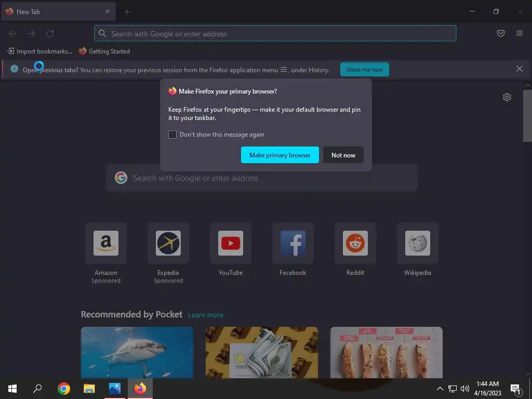Viewport: 532px width, 399px height.
Task: Go forward one page
Action: tap(31, 34)
